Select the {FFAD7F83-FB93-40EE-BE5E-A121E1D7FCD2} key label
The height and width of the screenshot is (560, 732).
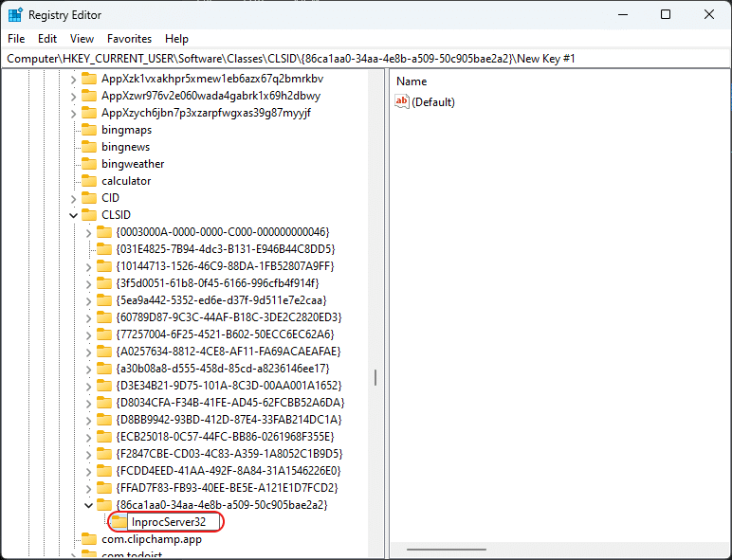tap(227, 488)
